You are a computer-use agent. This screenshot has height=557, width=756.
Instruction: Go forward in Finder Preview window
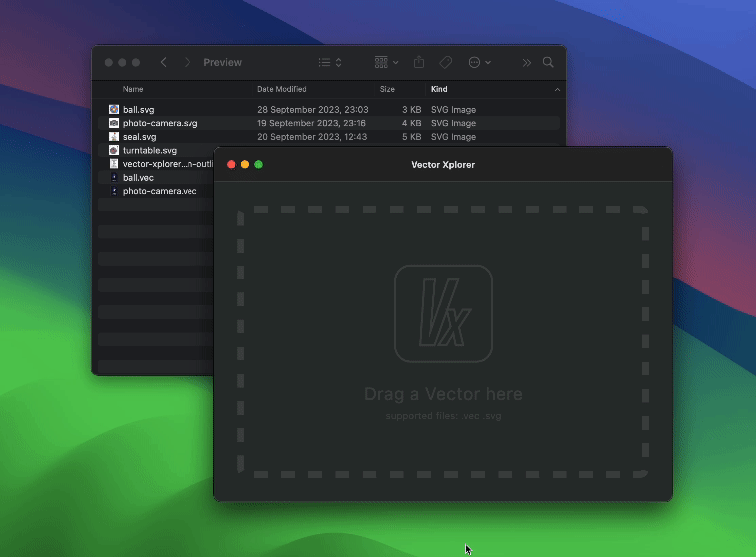click(x=188, y=62)
